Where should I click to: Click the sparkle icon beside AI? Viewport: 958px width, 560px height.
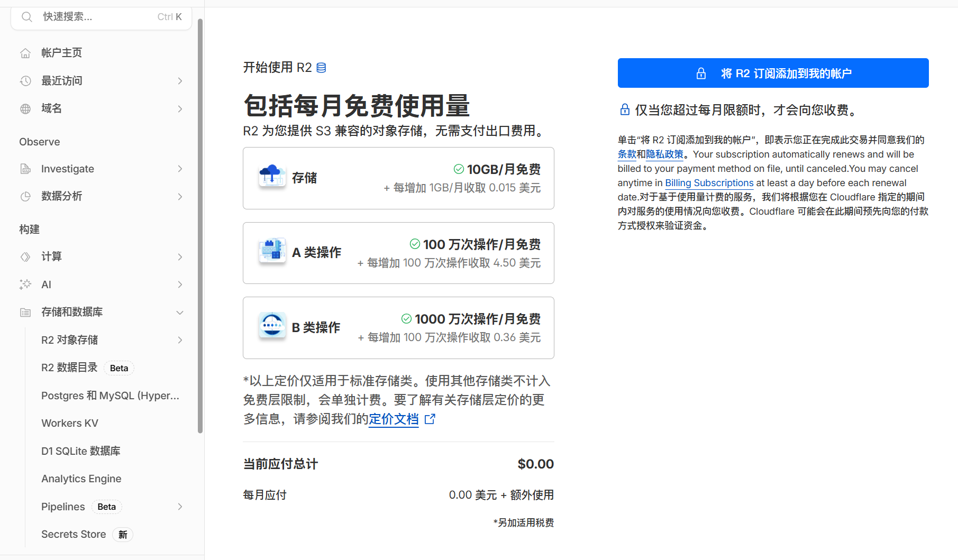25,284
